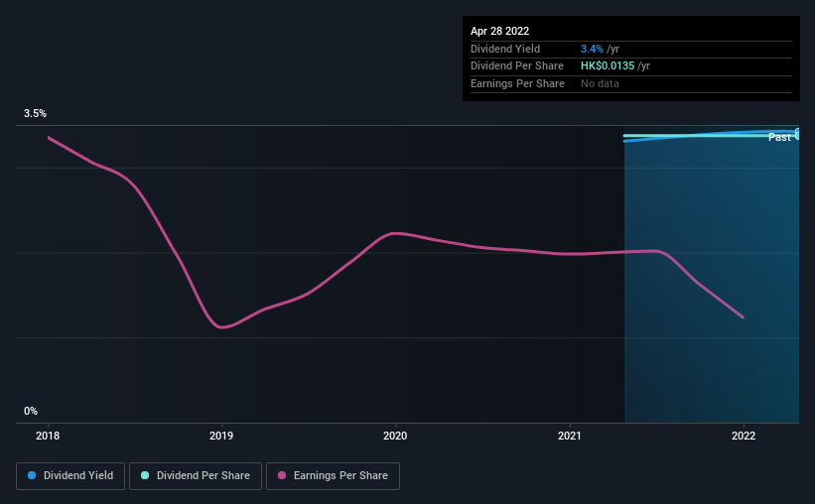Select the 2020 x-axis label
This screenshot has height=504, width=815.
click(395, 436)
